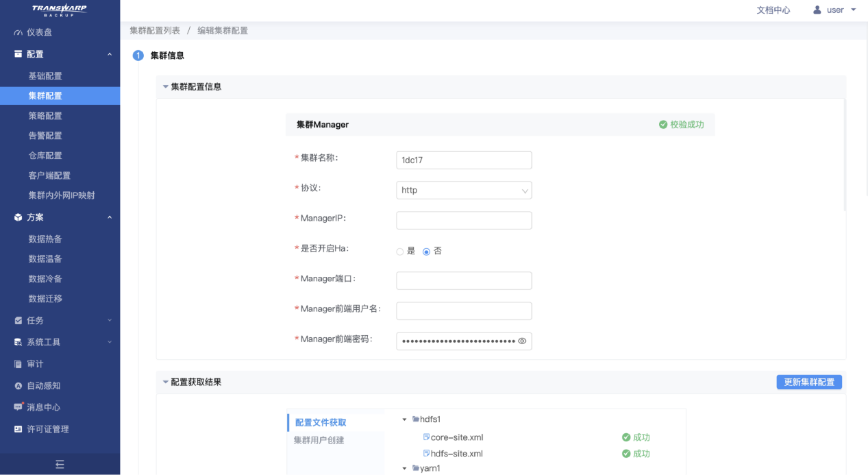Click the core-site.xml file icon

(x=426, y=437)
